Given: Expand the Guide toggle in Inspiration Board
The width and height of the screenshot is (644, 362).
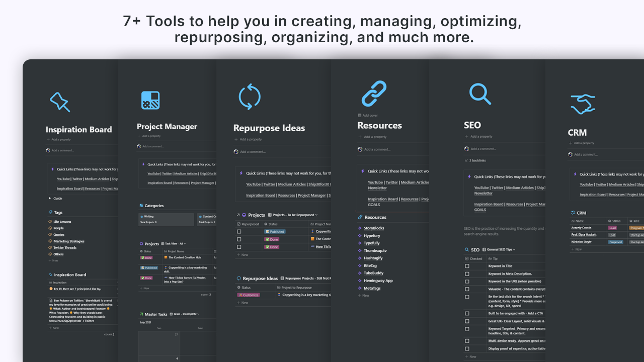Looking at the screenshot, I should 49,199.
